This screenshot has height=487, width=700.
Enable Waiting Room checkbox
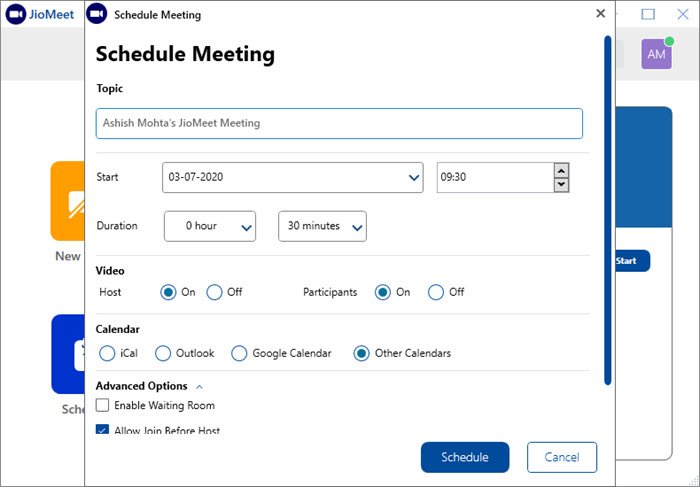coord(103,405)
